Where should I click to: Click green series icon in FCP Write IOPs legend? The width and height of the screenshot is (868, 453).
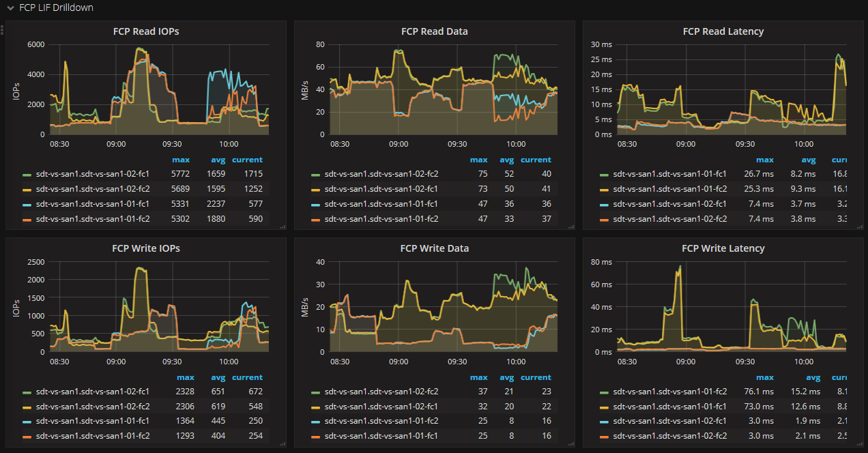click(27, 392)
